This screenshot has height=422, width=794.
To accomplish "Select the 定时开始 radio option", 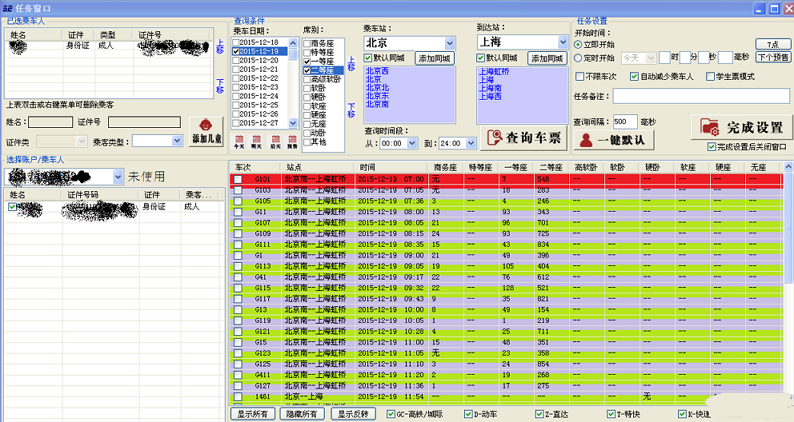I will tap(578, 58).
